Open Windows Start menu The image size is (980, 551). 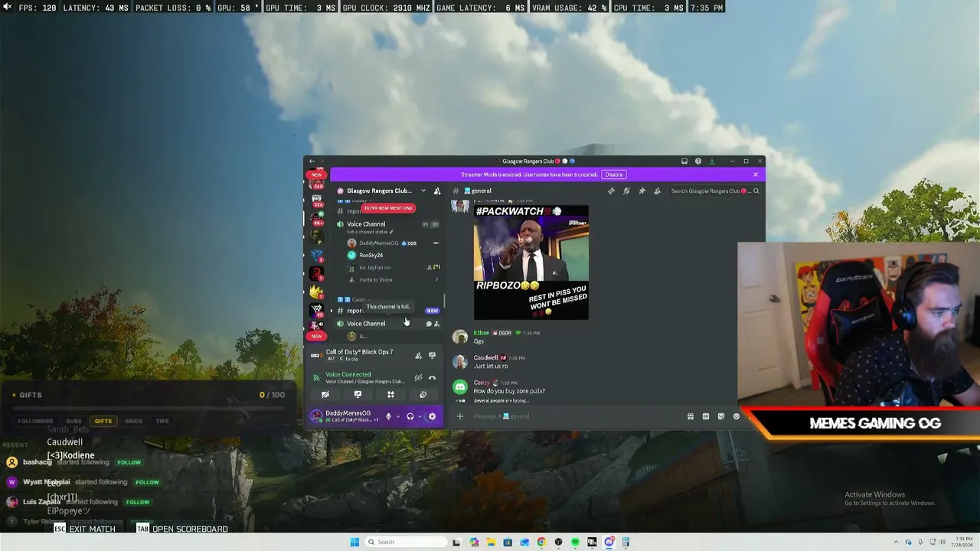(x=354, y=542)
